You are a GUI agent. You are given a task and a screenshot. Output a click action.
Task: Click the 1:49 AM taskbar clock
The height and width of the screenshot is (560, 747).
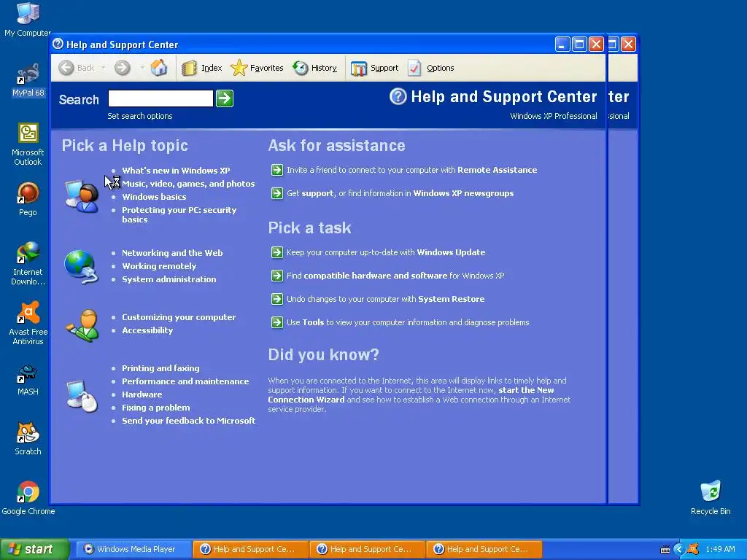[720, 549]
